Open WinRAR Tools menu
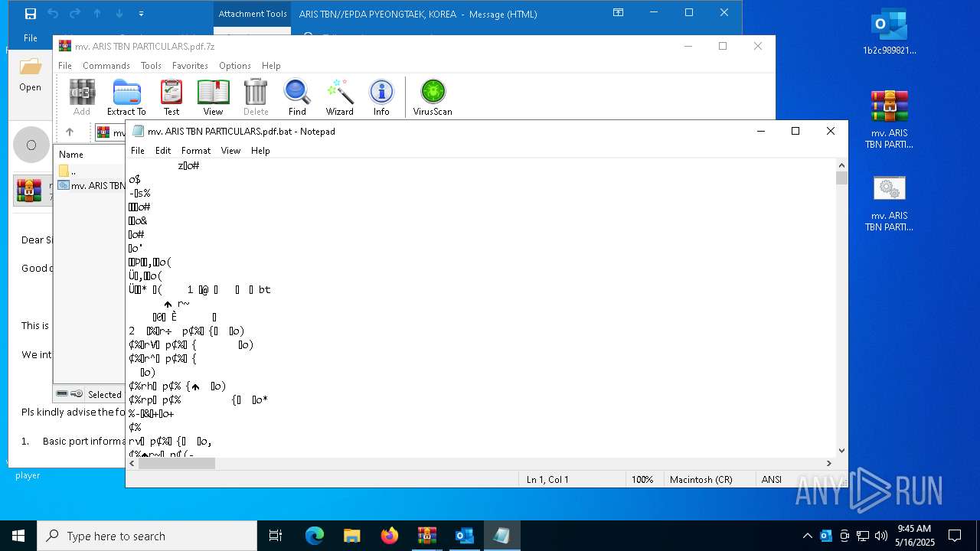Screen dimensions: 980x551 pyautogui.click(x=151, y=66)
